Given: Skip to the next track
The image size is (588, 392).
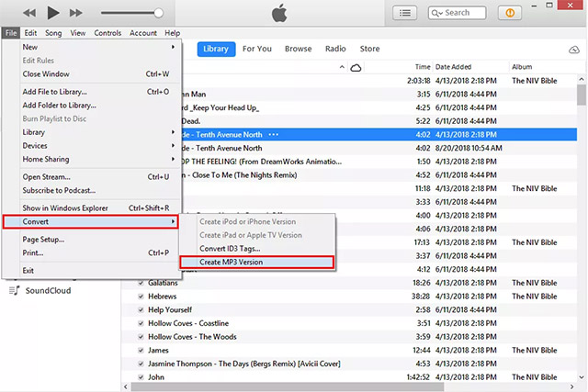Looking at the screenshot, I should (77, 13).
